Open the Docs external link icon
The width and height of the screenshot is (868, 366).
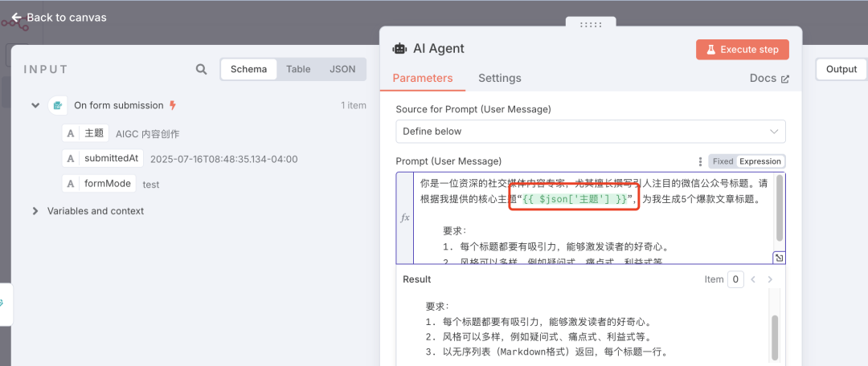[784, 79]
